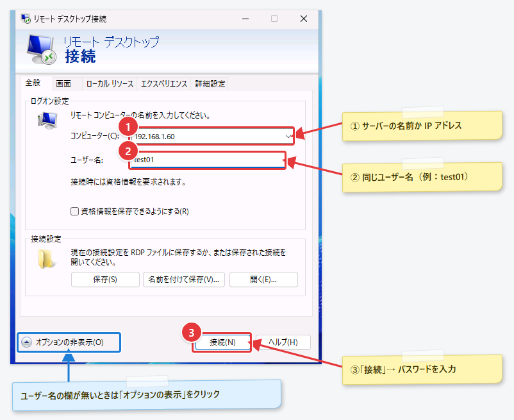Collapse options via オプションの非表示(O)
The width and height of the screenshot is (514, 420).
pyautogui.click(x=69, y=342)
